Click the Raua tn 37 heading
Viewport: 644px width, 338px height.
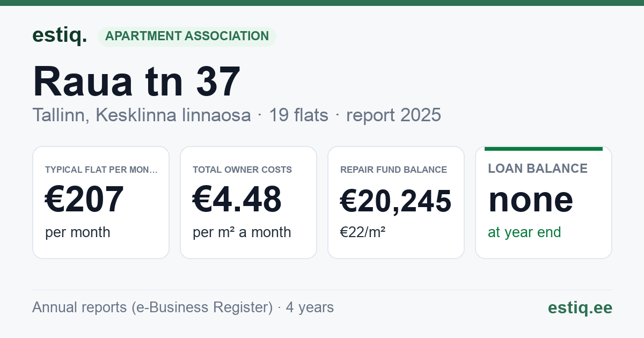137,82
